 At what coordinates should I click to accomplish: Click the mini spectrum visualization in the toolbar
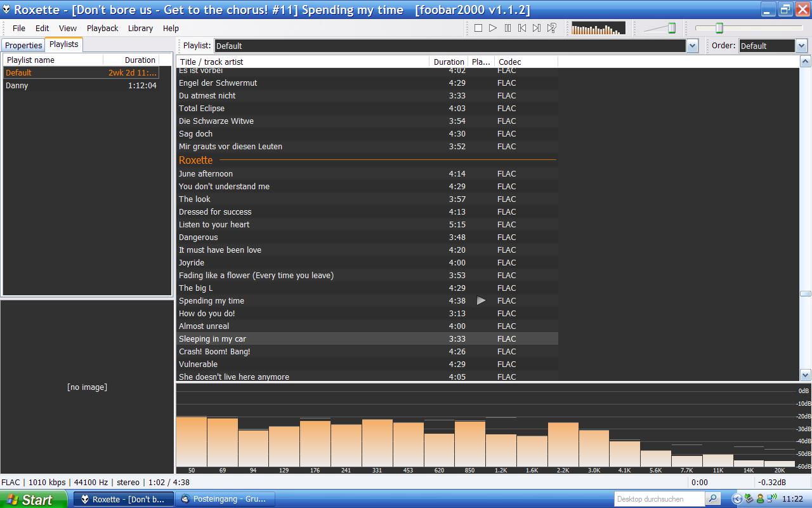coord(598,28)
